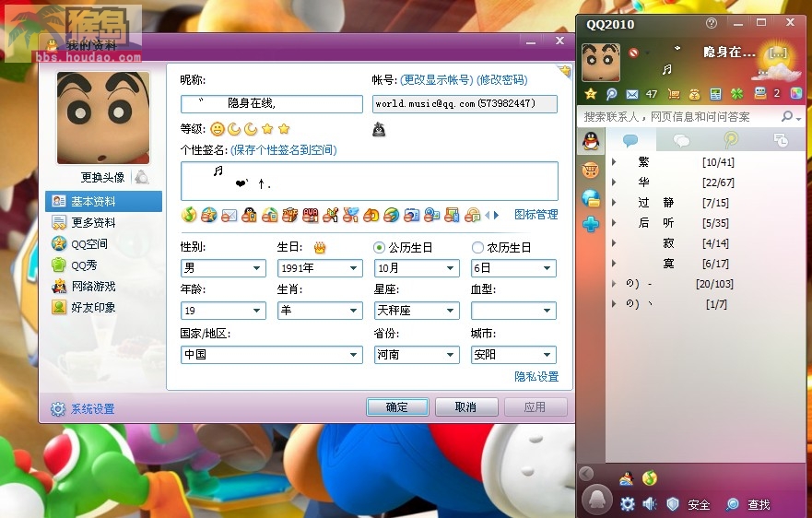Click the money bag wallet icon
This screenshot has width=812, height=518.
[694, 94]
